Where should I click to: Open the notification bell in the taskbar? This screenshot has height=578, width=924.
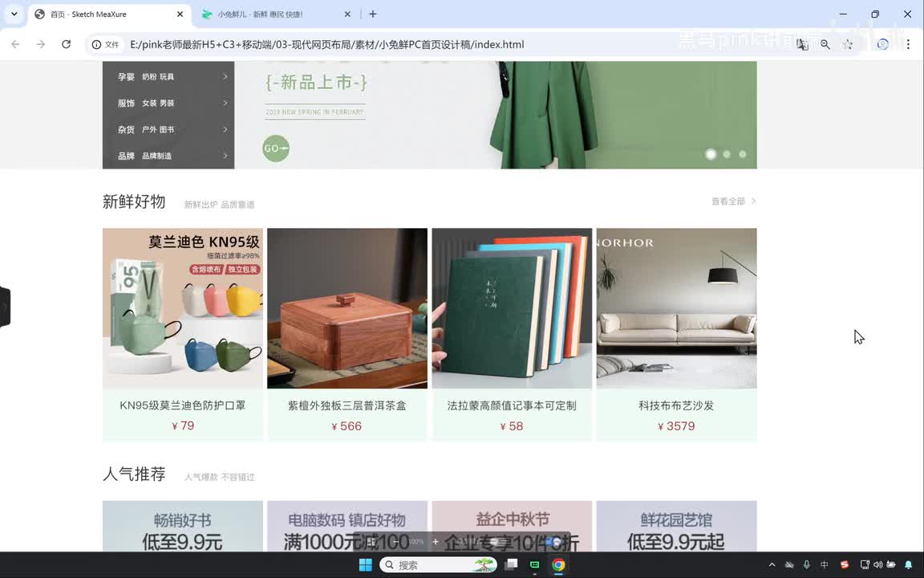(x=909, y=565)
